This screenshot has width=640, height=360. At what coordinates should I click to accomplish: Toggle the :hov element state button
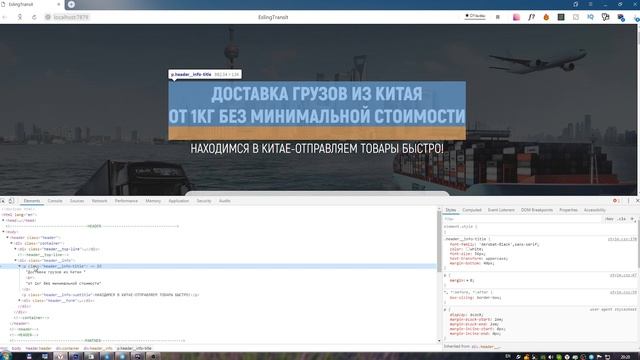click(609, 219)
